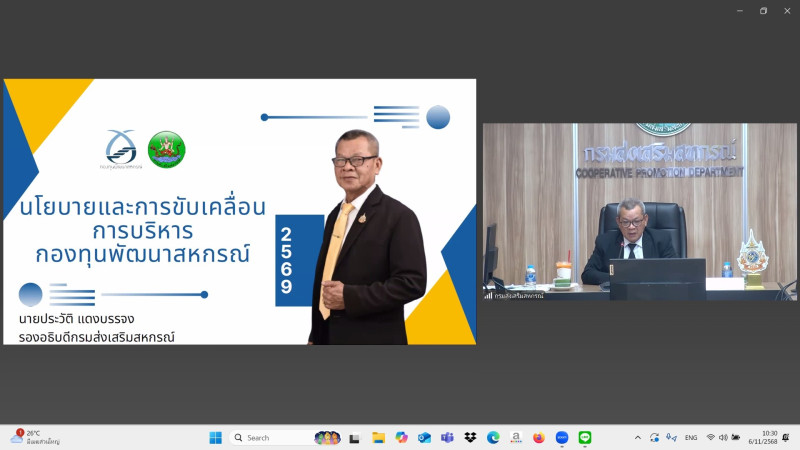
Task: Launch Firefox from the taskbar
Action: (539, 438)
